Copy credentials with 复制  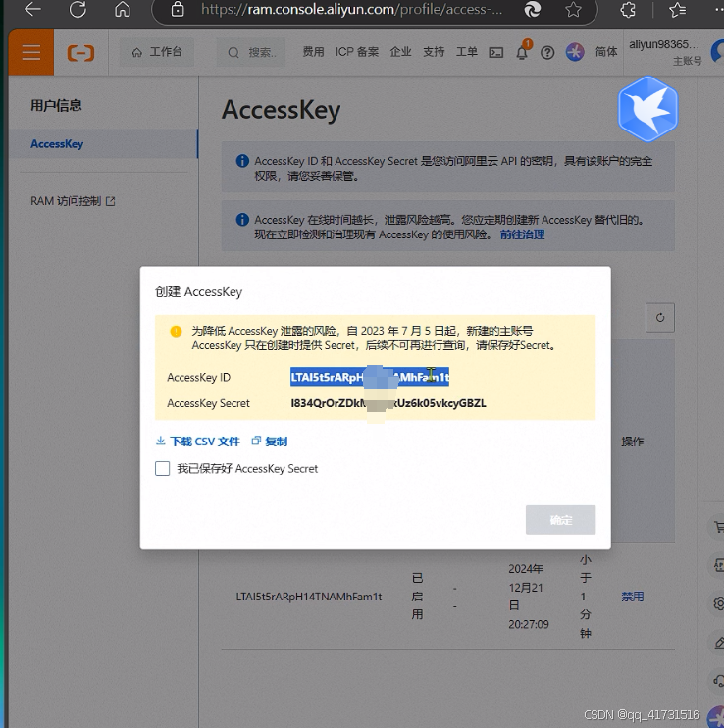[x=270, y=442]
